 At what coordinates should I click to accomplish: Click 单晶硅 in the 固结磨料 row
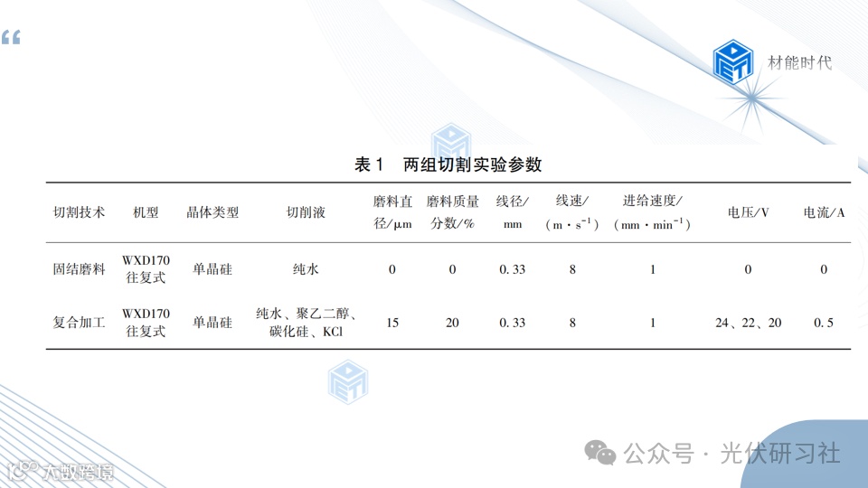tap(212, 269)
